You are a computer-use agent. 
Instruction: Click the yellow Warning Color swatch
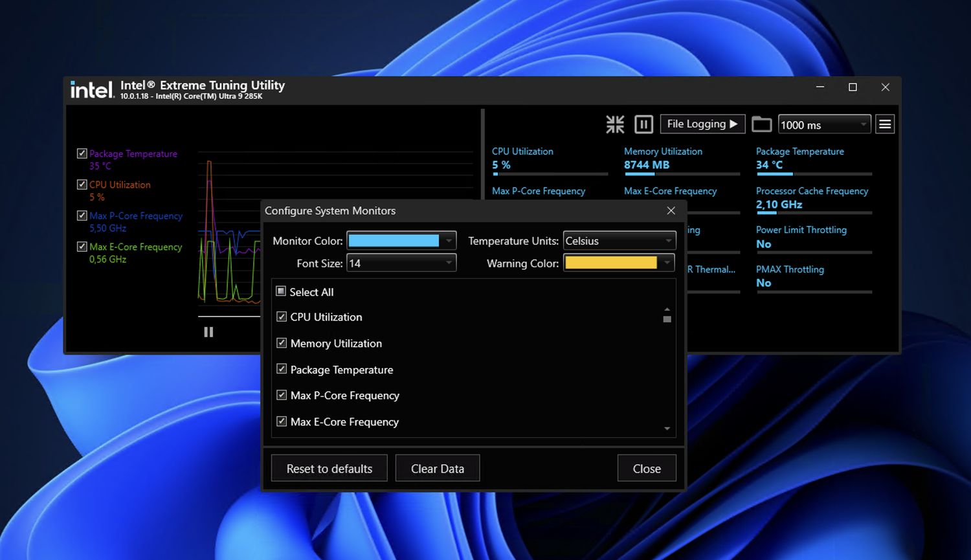611,262
